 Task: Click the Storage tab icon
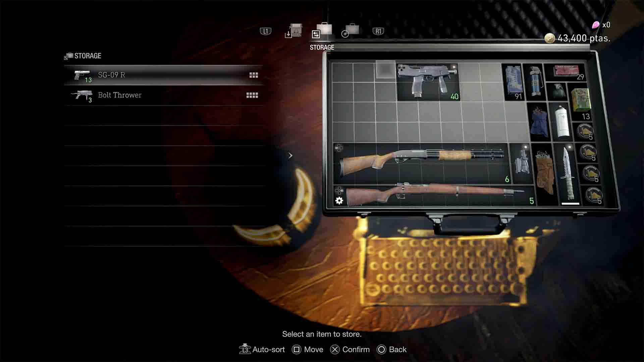point(322,31)
